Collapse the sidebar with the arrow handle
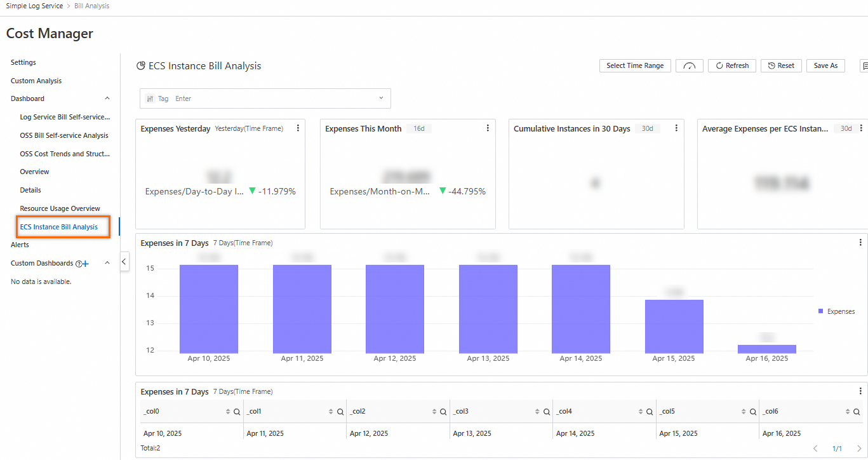 click(124, 261)
